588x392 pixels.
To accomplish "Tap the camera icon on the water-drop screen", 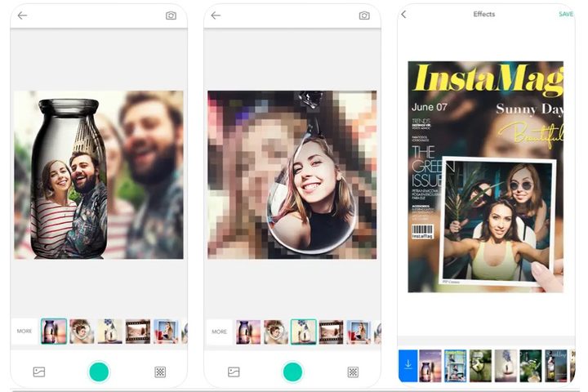I will click(x=364, y=16).
